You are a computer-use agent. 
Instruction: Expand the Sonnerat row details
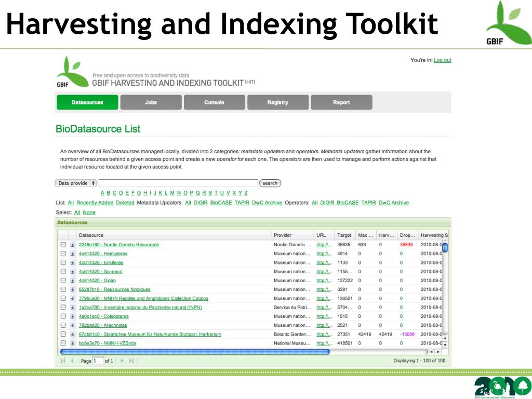click(72, 272)
